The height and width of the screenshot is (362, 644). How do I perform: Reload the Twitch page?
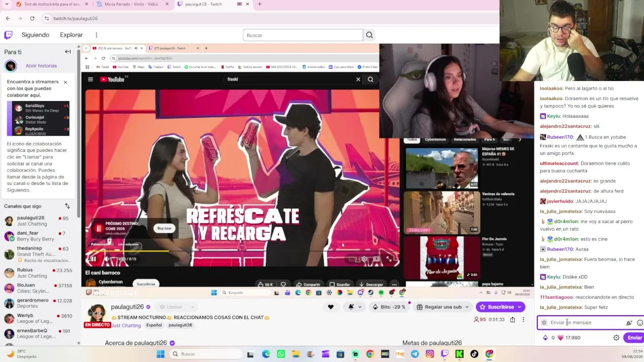coord(32,19)
